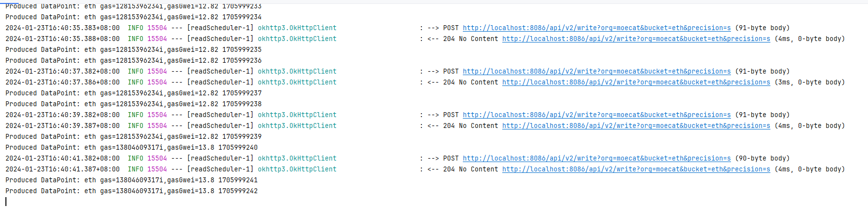Visit the response link logged at 16:40:41.387
This screenshot has width=868, height=208.
(x=636, y=169)
